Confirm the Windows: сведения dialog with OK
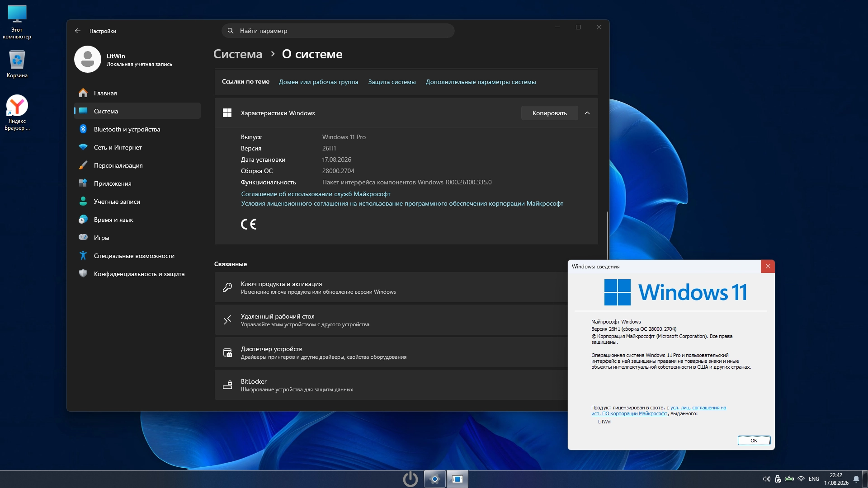 click(x=754, y=441)
